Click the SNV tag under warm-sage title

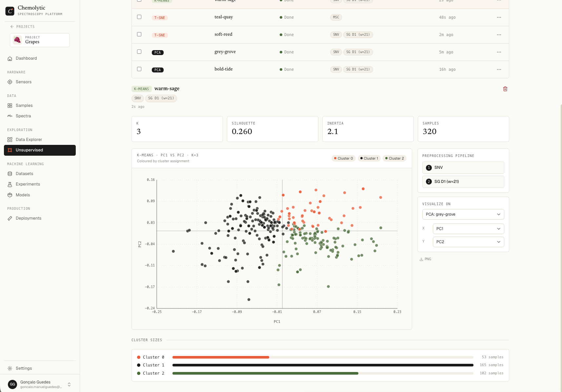pyautogui.click(x=138, y=98)
